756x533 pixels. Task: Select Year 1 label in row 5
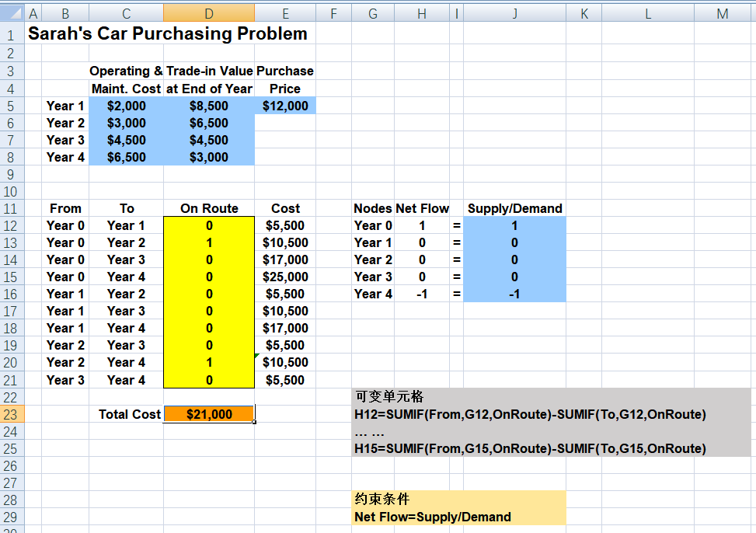click(65, 106)
